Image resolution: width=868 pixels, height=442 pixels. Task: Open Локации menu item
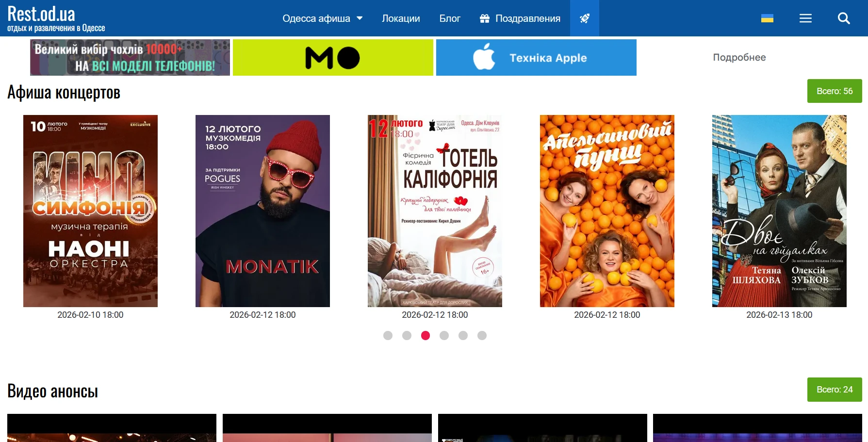(x=401, y=18)
